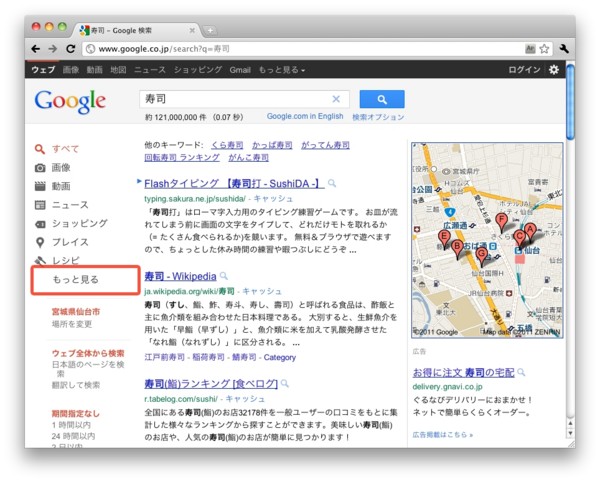Close the 寿司 - Google 検索 tab
Image resolution: width=600 pixels, height=482 pixels.
[192, 30]
